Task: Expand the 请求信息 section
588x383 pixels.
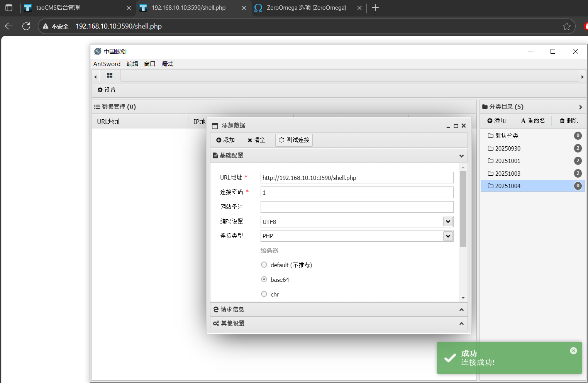Action: pos(339,310)
